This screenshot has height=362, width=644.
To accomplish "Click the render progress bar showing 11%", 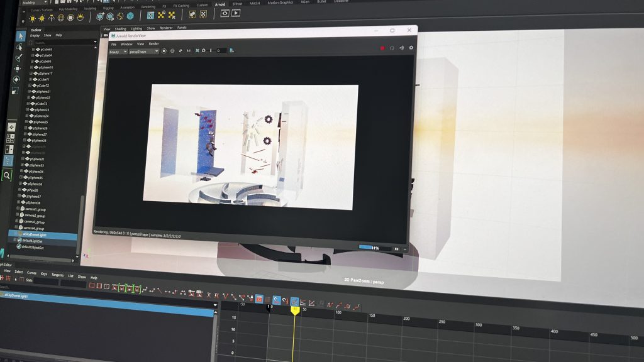I will 374,248.
